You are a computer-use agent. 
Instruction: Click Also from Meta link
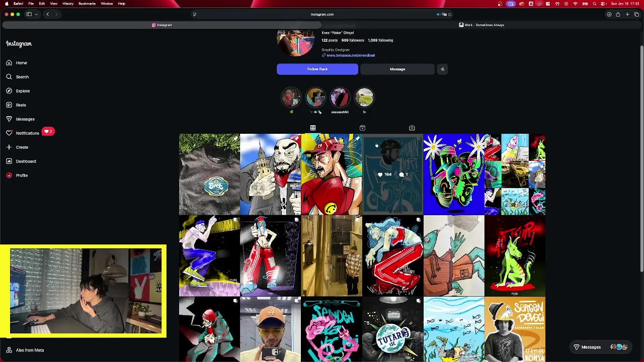pos(25,350)
